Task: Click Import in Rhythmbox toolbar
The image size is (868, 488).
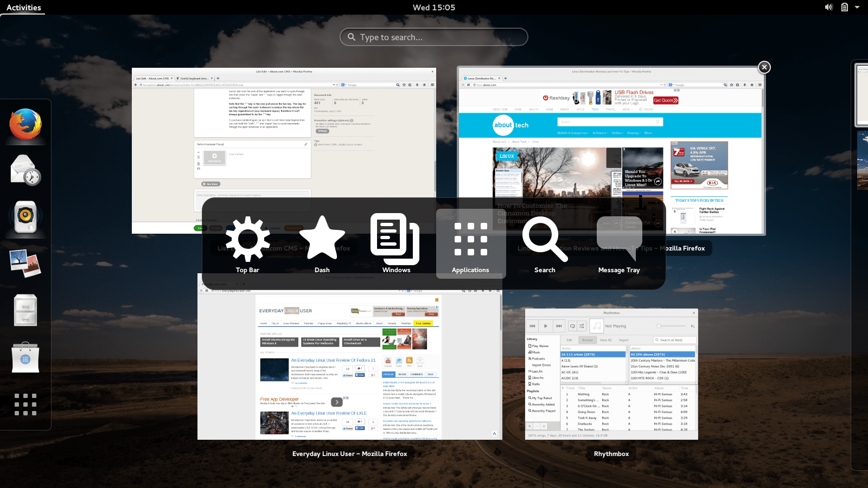Action: pyautogui.click(x=624, y=340)
